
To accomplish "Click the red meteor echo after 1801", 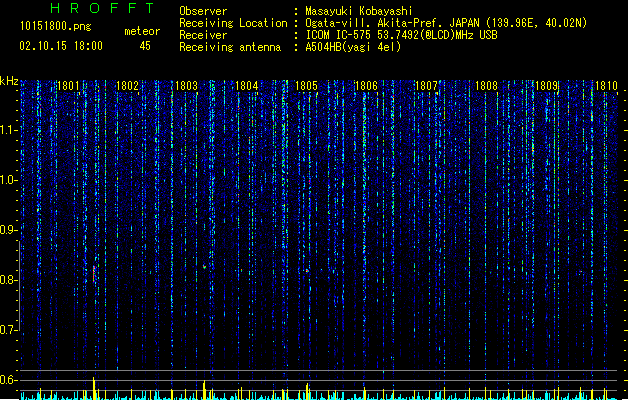I will [94, 274].
